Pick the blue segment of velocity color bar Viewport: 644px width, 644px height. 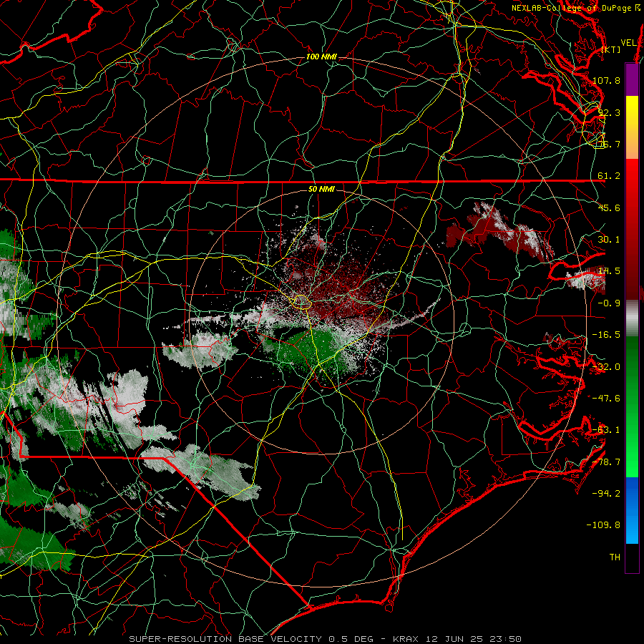(x=632, y=510)
